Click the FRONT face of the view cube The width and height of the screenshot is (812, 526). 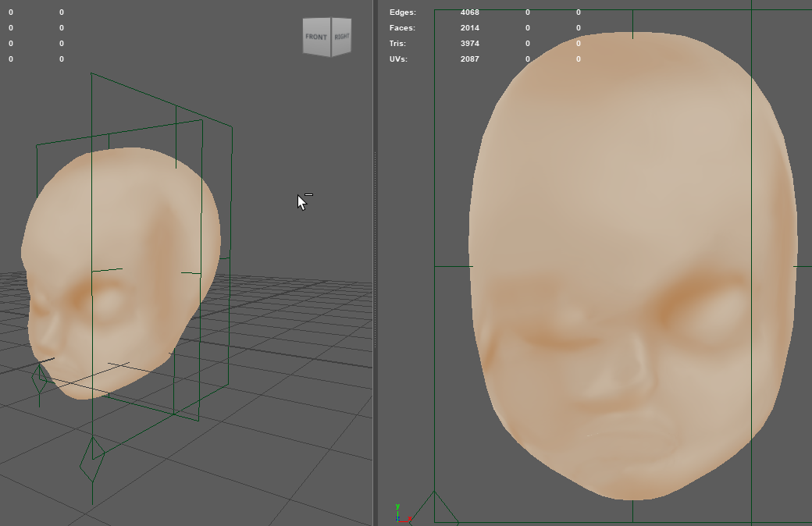316,37
